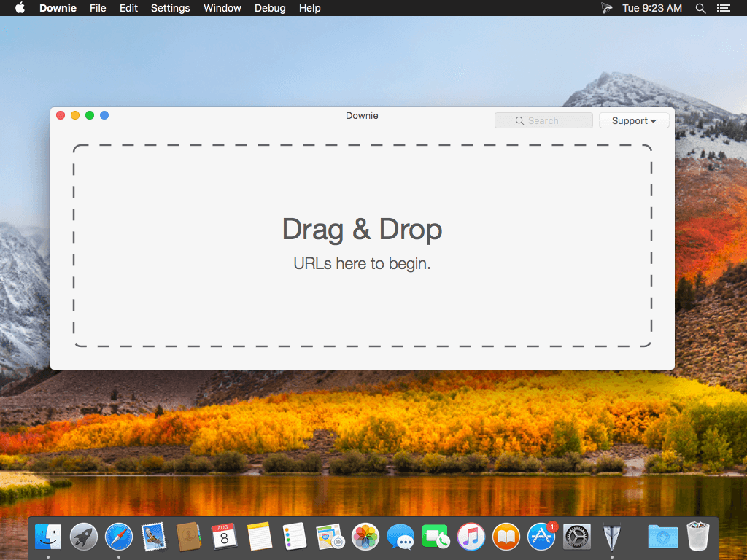Open Messages speech bubble in Dock

point(400,537)
